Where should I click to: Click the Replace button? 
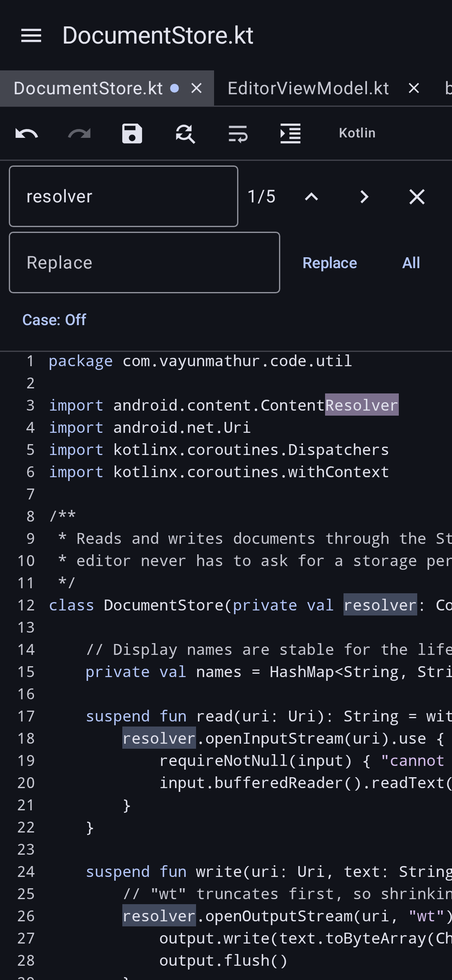point(330,263)
